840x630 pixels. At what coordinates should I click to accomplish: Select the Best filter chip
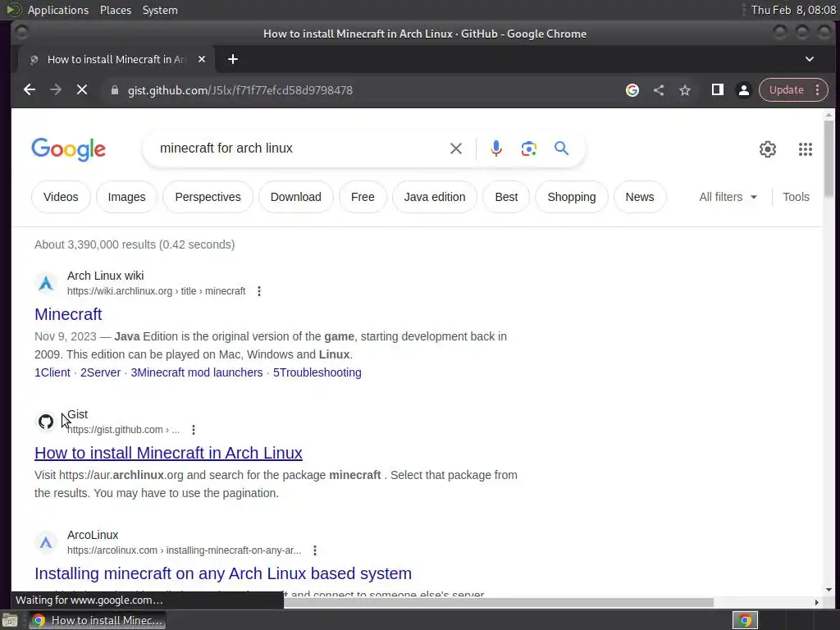point(506,197)
